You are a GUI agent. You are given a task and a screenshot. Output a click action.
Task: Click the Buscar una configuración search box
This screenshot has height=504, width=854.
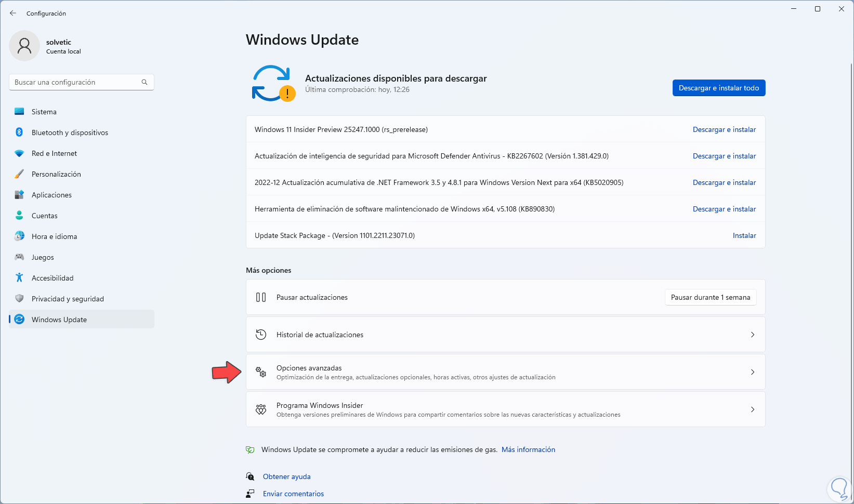(x=75, y=82)
